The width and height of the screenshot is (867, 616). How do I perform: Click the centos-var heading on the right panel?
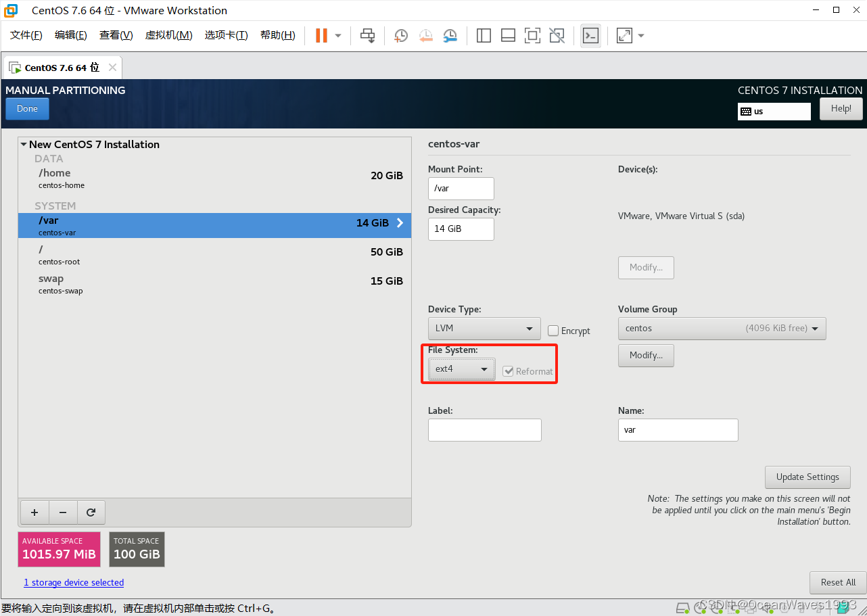pos(454,144)
